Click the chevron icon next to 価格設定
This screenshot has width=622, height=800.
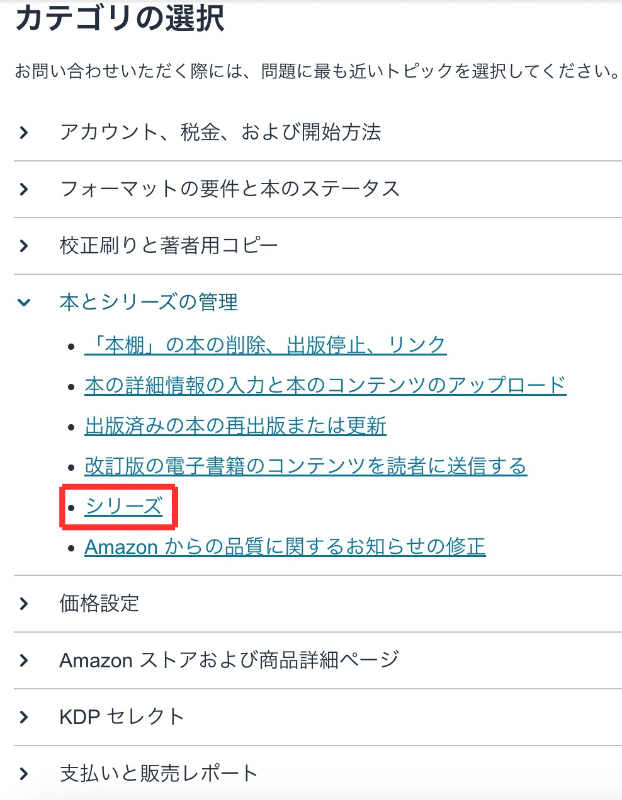(24, 603)
